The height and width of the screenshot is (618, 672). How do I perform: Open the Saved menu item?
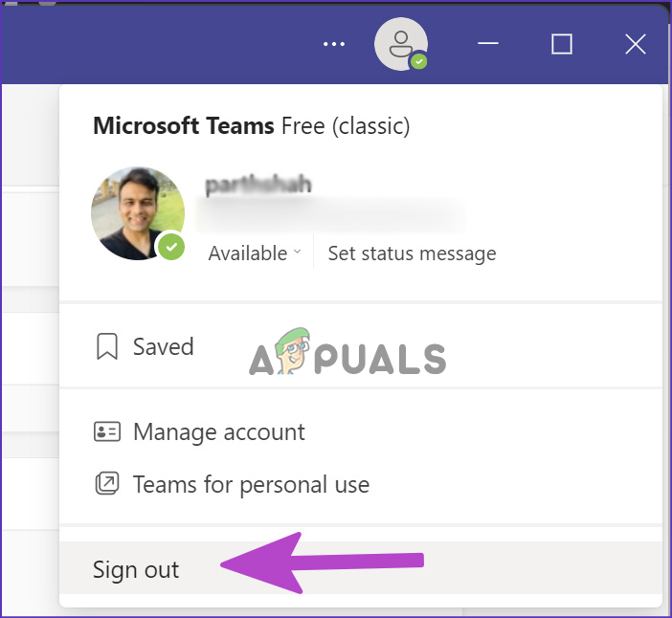click(x=164, y=346)
